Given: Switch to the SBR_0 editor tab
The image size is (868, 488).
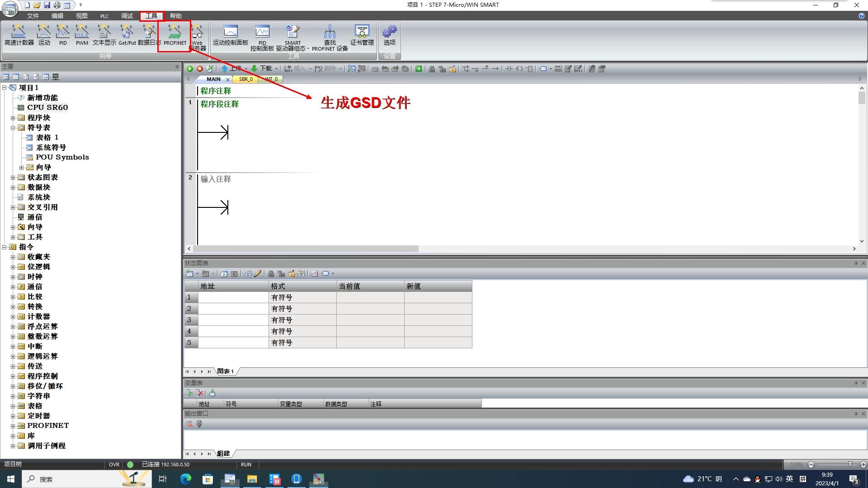Looking at the screenshot, I should [x=245, y=79].
